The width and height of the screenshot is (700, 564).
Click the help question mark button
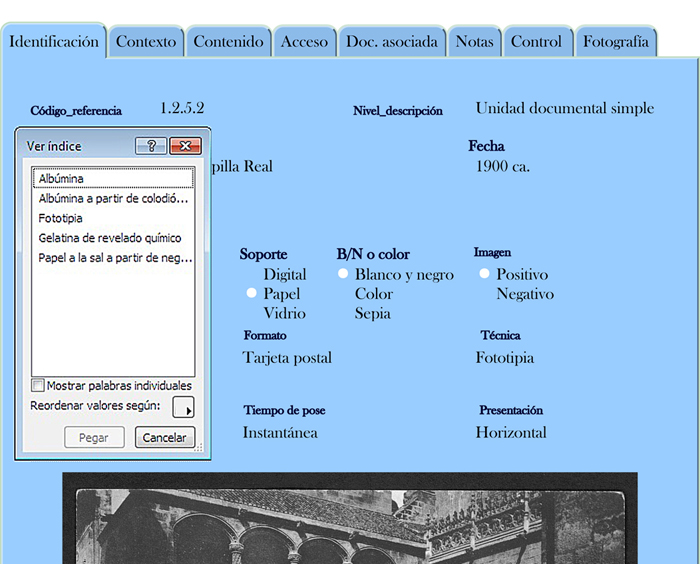(151, 146)
